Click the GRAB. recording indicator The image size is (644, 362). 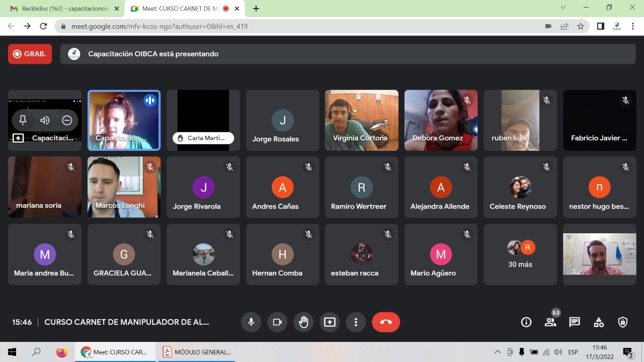click(30, 54)
